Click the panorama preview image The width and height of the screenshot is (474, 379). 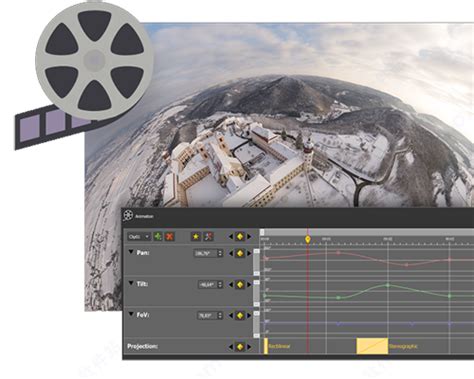279,115
